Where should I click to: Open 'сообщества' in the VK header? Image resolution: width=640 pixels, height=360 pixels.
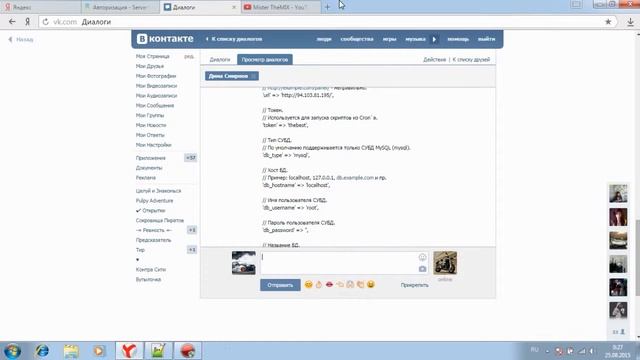(357, 39)
